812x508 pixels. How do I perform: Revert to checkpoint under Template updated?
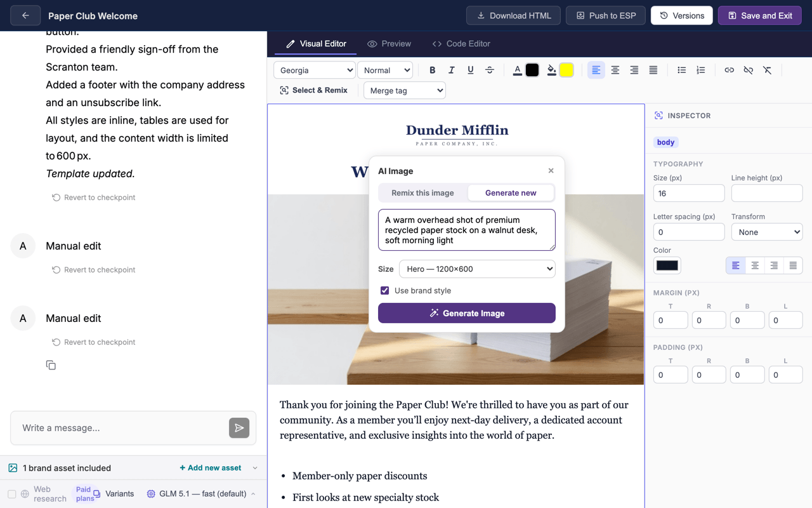(x=94, y=197)
